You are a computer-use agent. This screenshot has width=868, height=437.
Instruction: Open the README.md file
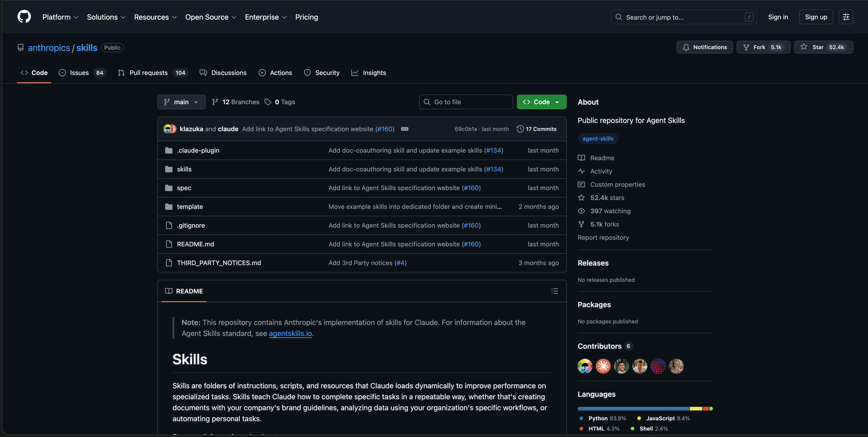[x=195, y=244]
